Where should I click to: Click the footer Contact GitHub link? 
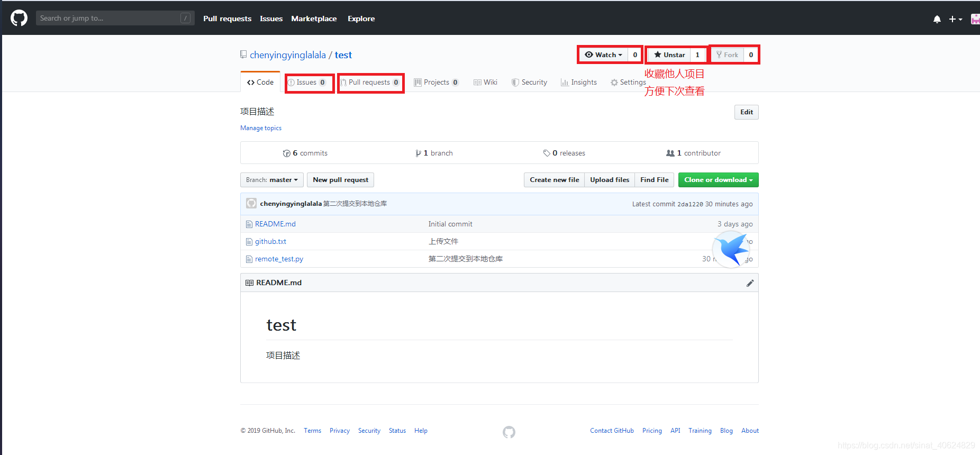click(x=612, y=431)
